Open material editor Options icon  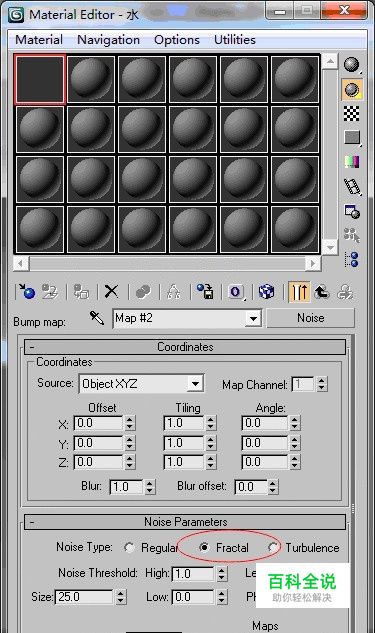coord(352,211)
